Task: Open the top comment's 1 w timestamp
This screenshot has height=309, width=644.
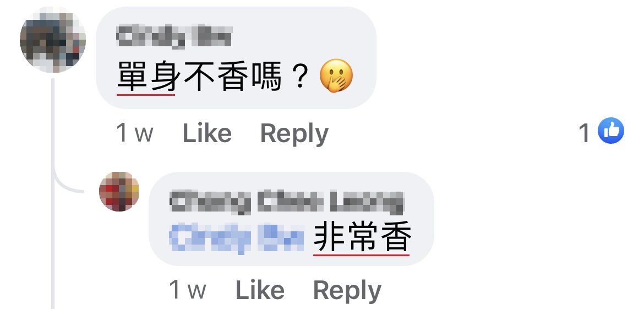Action: (x=135, y=133)
